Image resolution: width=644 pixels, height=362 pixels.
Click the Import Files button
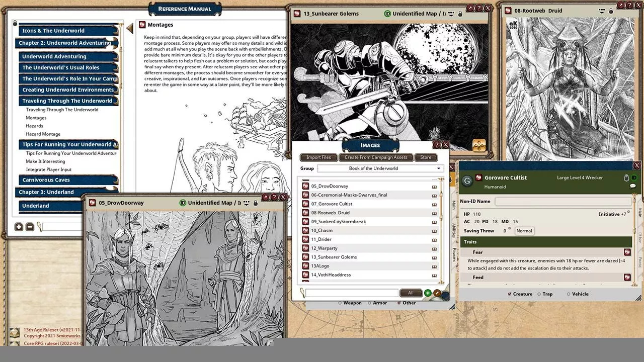[x=318, y=157]
